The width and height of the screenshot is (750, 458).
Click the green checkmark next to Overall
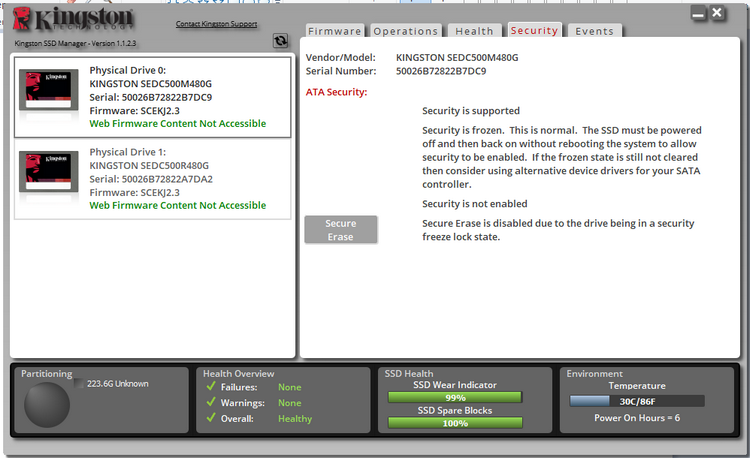[211, 417]
